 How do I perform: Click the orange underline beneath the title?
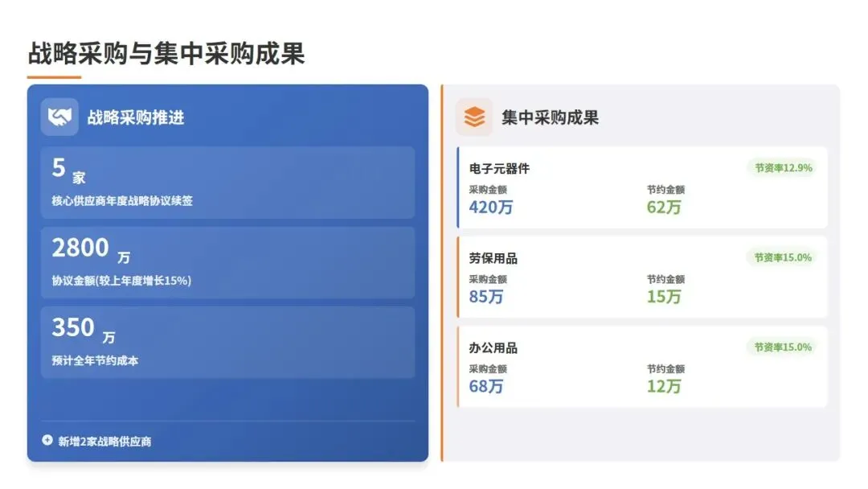[x=55, y=77]
